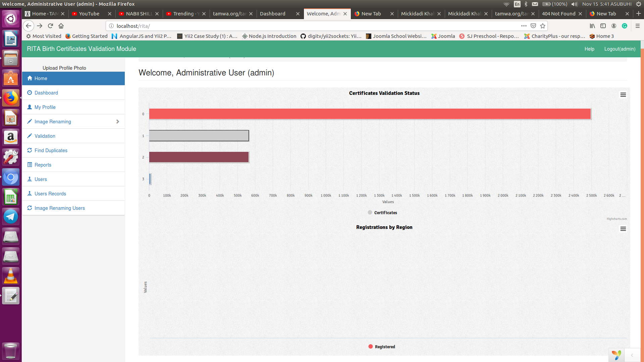Click the Logout(admin) link
The width and height of the screenshot is (644, 362).
click(620, 49)
